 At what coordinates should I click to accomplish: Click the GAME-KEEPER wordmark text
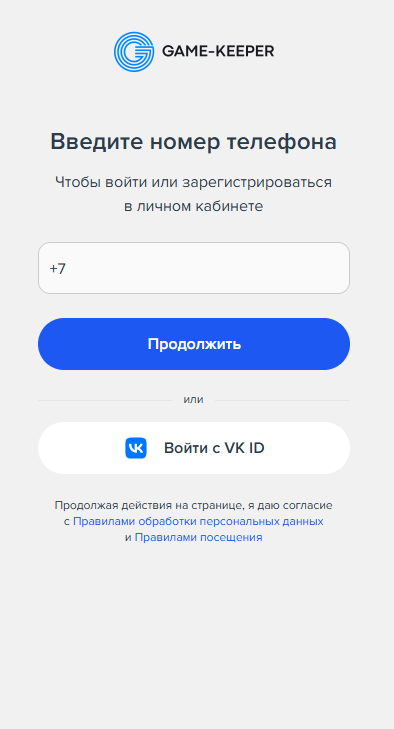(x=218, y=51)
